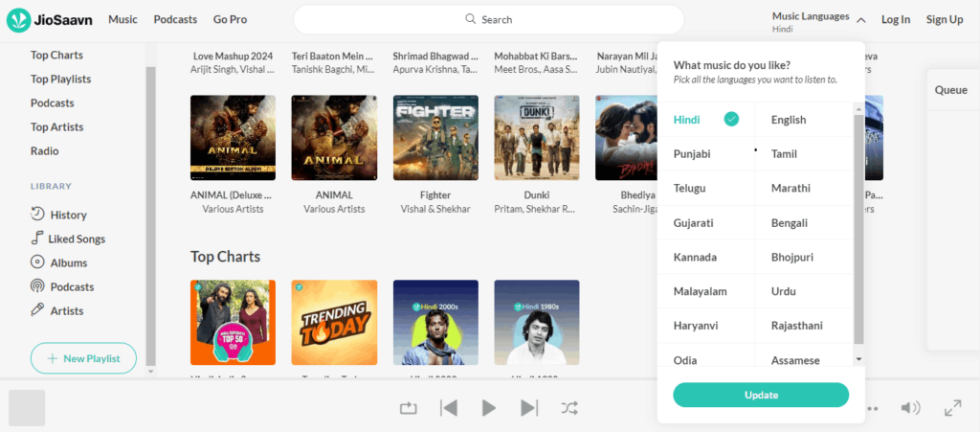The height and width of the screenshot is (432, 980).
Task: Open Bhediya album cover
Action: (626, 138)
